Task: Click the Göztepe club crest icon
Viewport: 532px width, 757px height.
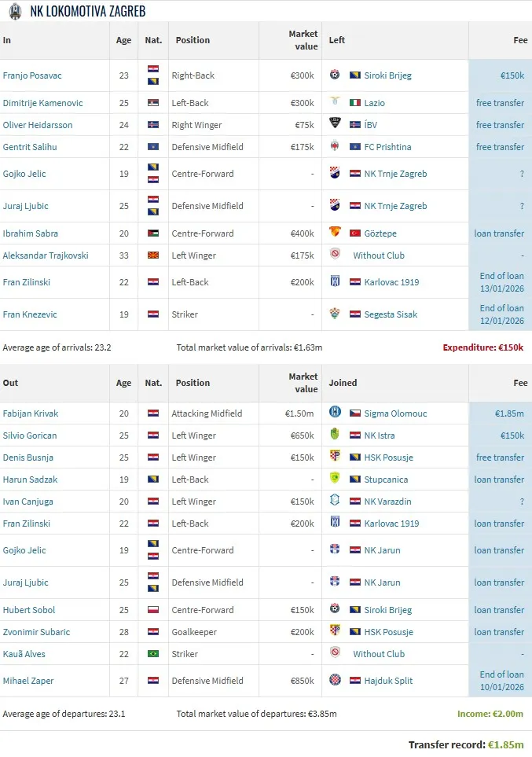Action: [x=335, y=233]
